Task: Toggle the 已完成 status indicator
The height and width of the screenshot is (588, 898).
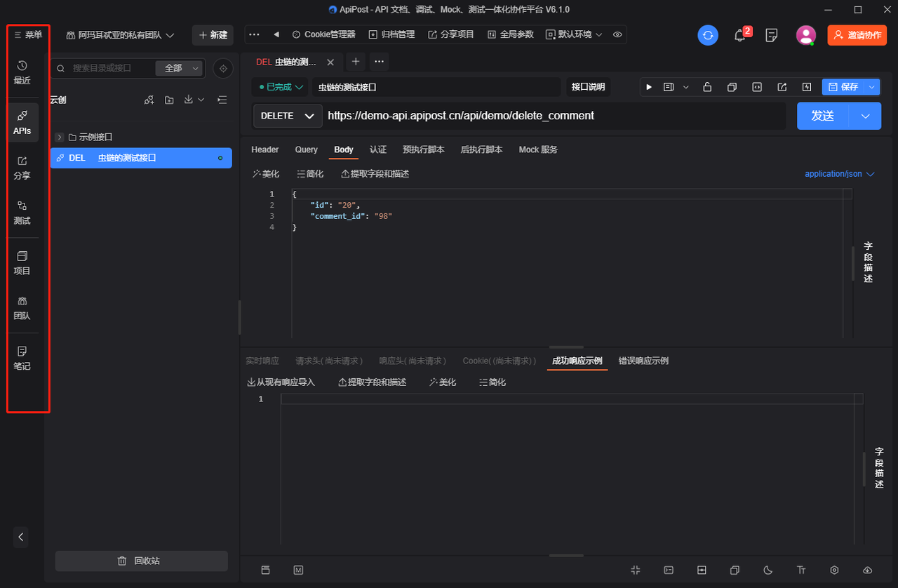Action: pos(260,86)
